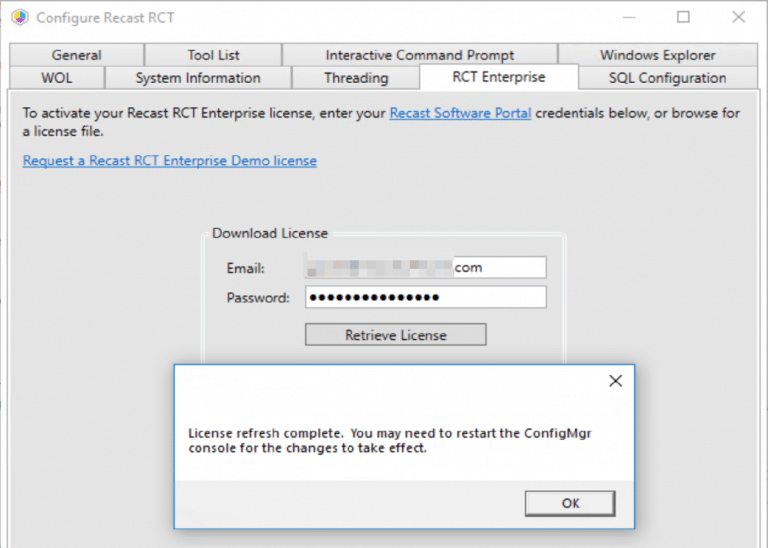Open the Tool List tab
Image resolution: width=768 pixels, height=548 pixels.
(x=213, y=55)
